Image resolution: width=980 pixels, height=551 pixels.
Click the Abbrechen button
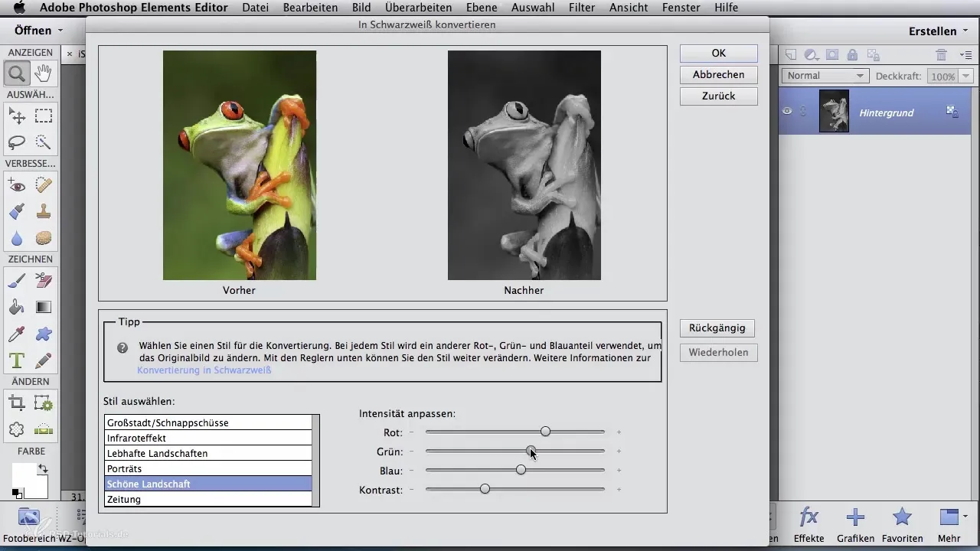(x=718, y=75)
